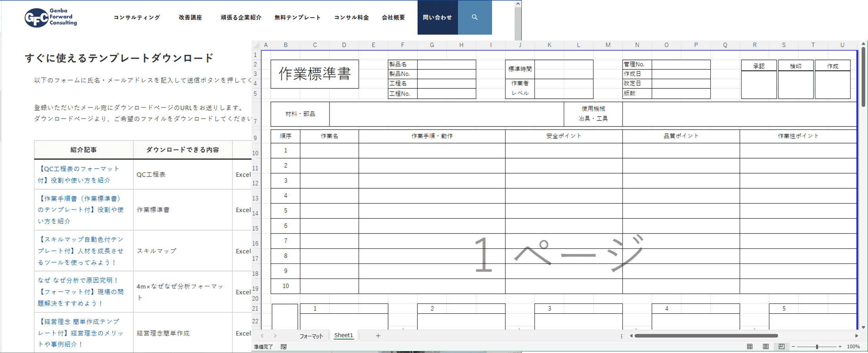Screen dimensions: 868x353
Task: Select column B header
Action: [x=285, y=45]
